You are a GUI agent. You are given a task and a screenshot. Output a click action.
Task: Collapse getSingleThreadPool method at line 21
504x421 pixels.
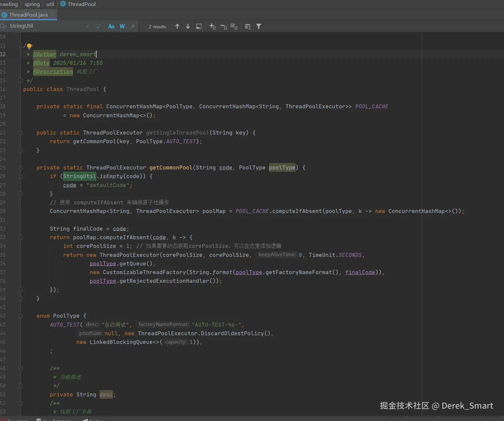pyautogui.click(x=21, y=133)
